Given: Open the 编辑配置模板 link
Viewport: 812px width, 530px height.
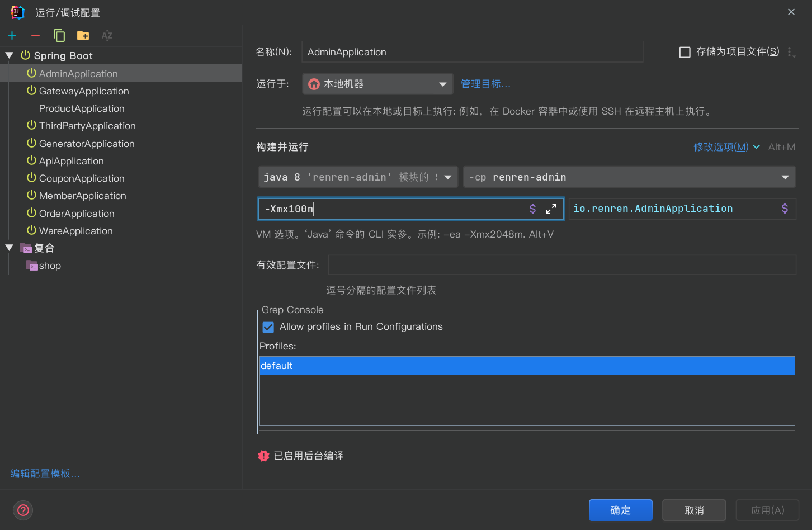Looking at the screenshot, I should [45, 474].
